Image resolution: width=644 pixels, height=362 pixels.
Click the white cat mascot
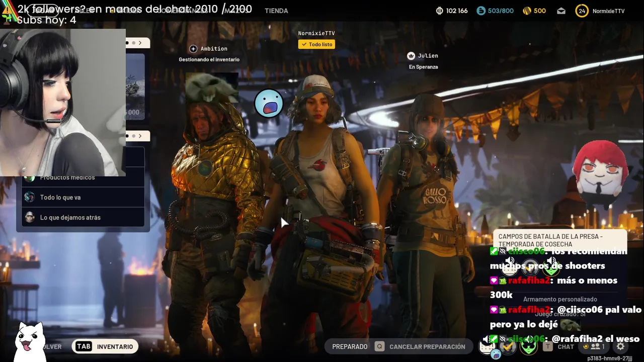point(30,342)
